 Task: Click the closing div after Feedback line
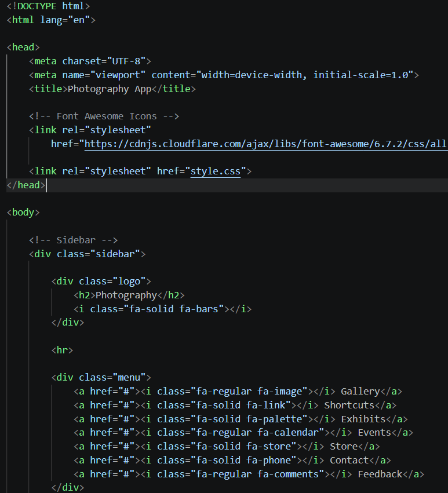pos(68,488)
